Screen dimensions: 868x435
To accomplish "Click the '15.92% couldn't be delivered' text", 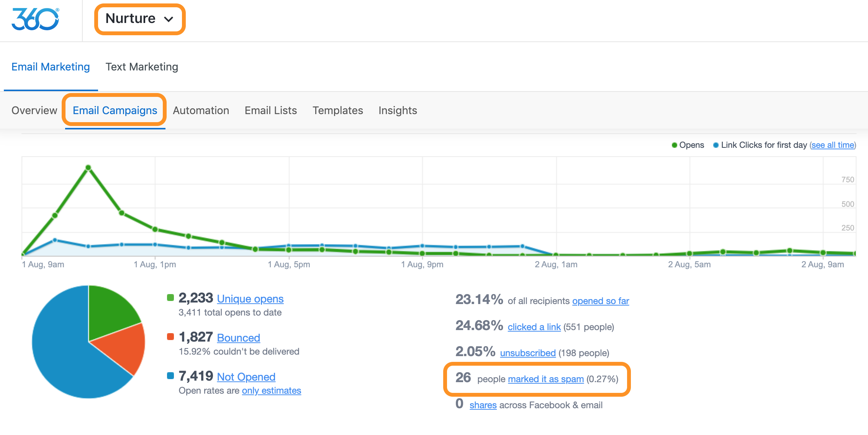I will pos(239,352).
